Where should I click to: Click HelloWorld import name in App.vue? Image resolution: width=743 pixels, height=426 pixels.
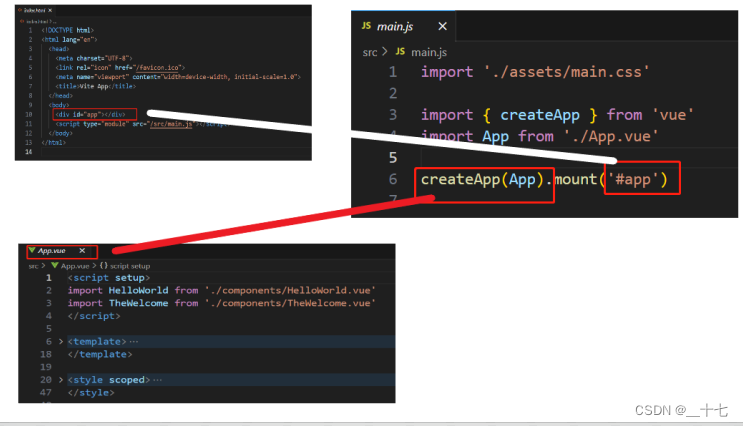point(138,290)
